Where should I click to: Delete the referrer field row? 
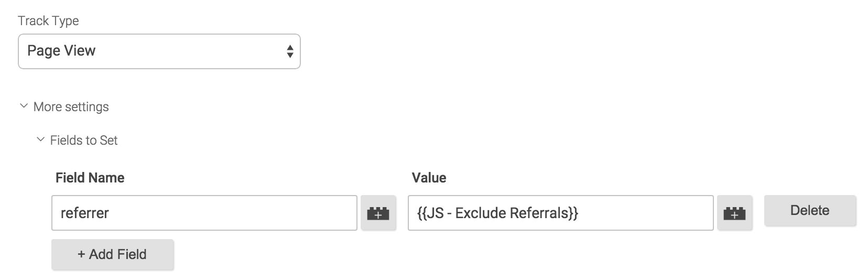tap(810, 211)
